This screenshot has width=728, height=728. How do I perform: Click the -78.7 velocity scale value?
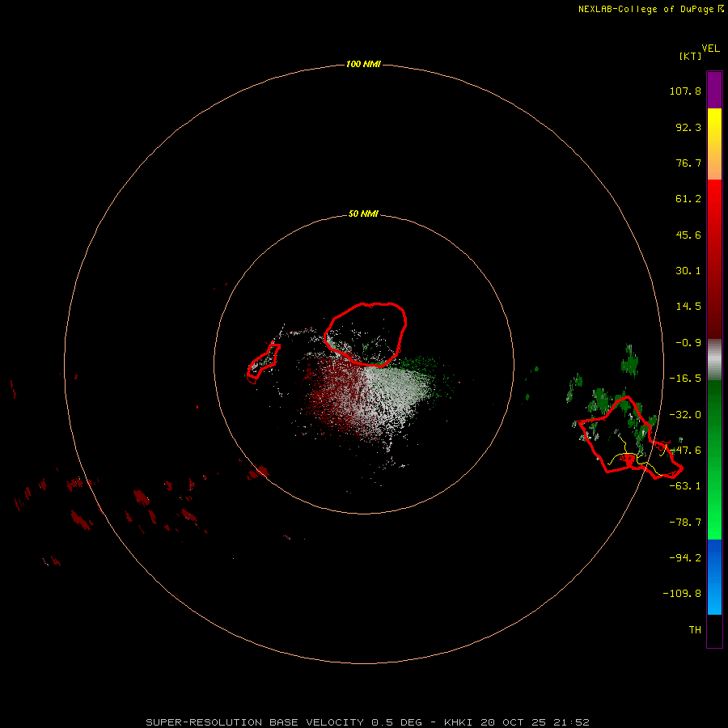[685, 523]
